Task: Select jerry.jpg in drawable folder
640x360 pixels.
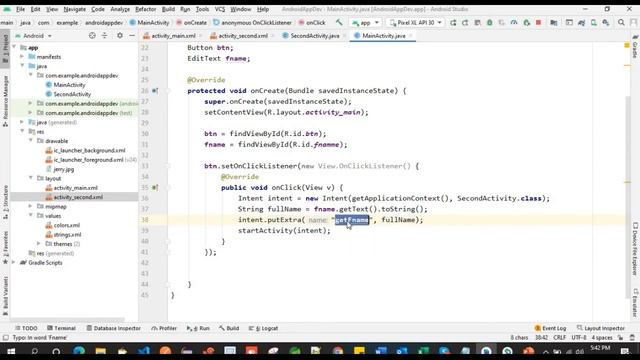Action: click(60, 169)
